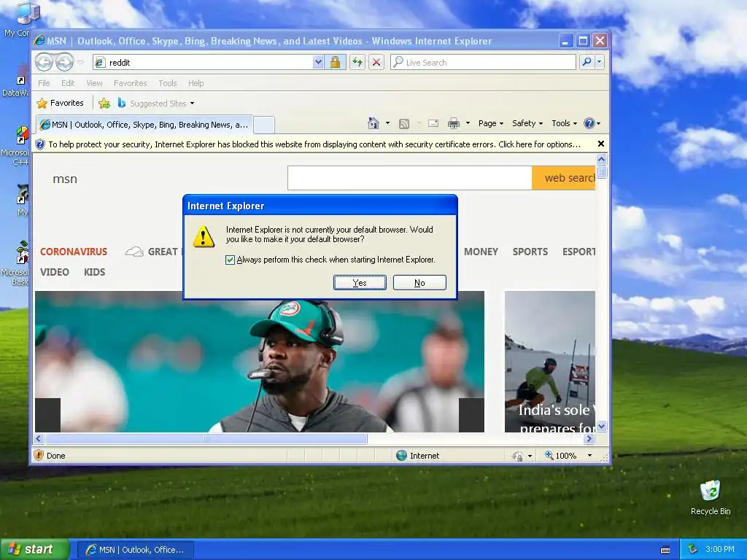Click the horizontal scrollbar thumb
The height and width of the screenshot is (560, 747).
click(206, 438)
